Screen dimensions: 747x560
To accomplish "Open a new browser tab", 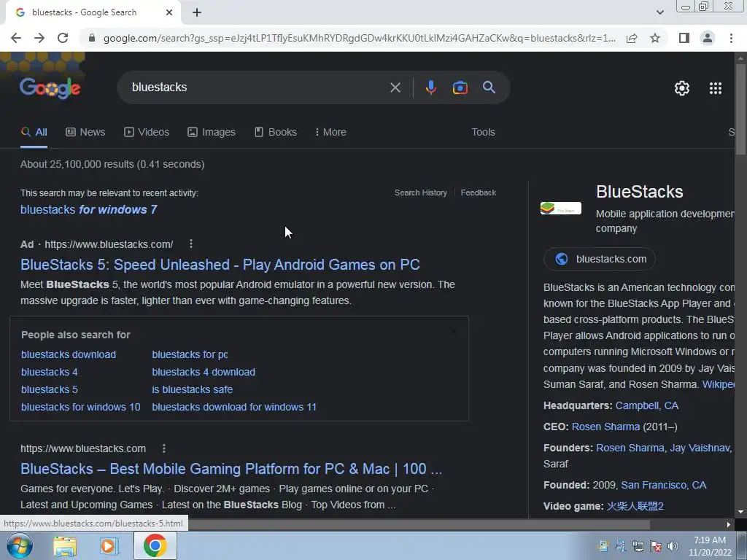I will pyautogui.click(x=197, y=13).
